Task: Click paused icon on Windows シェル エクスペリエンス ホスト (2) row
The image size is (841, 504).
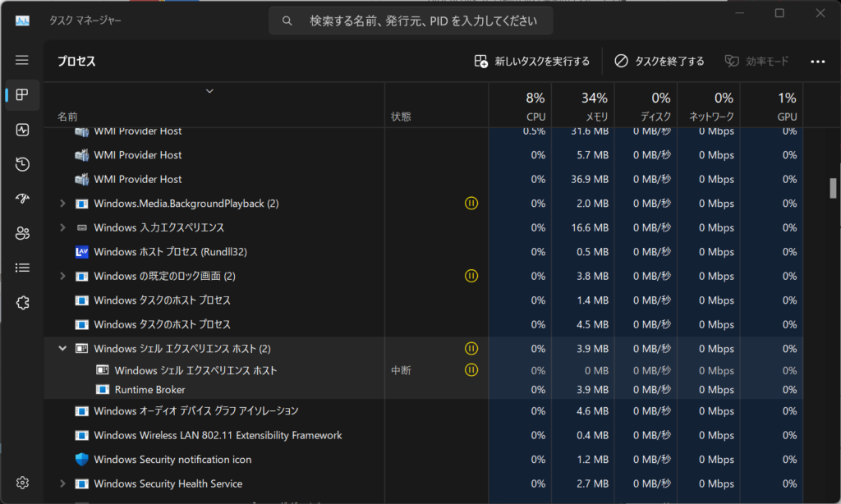Action: click(x=471, y=349)
